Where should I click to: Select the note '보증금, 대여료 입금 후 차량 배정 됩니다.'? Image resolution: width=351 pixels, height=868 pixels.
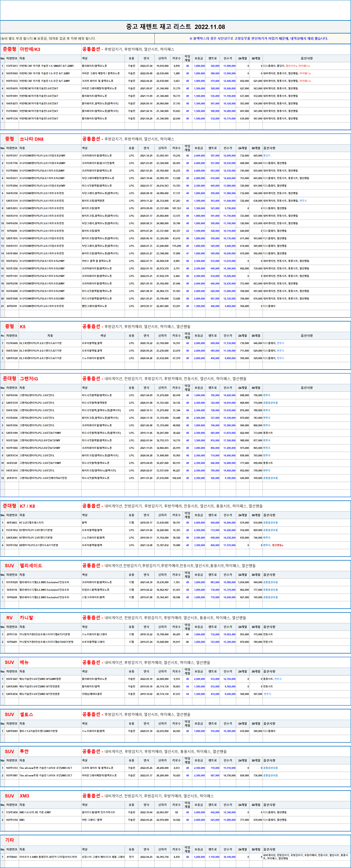pos(66,39)
